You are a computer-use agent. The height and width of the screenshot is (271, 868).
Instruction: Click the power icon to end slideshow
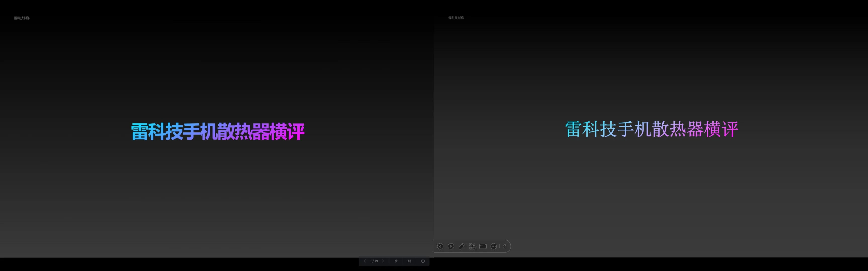pyautogui.click(x=423, y=261)
